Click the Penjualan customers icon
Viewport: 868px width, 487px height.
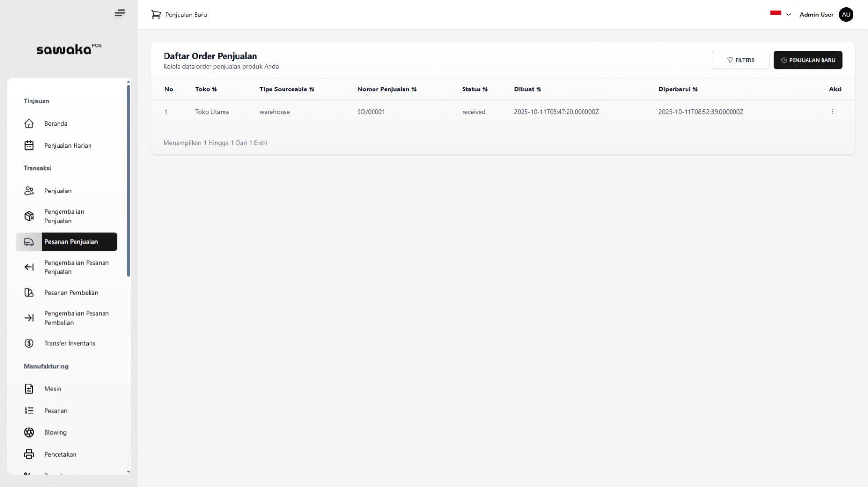29,191
